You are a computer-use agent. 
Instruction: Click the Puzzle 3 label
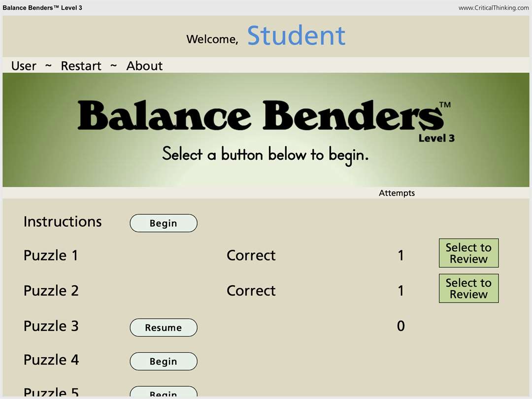click(x=51, y=326)
